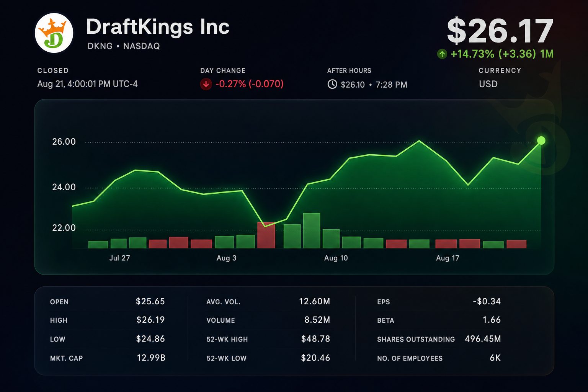Click the Jul 27 date axis label
Image resolution: width=588 pixels, height=392 pixels.
point(119,258)
